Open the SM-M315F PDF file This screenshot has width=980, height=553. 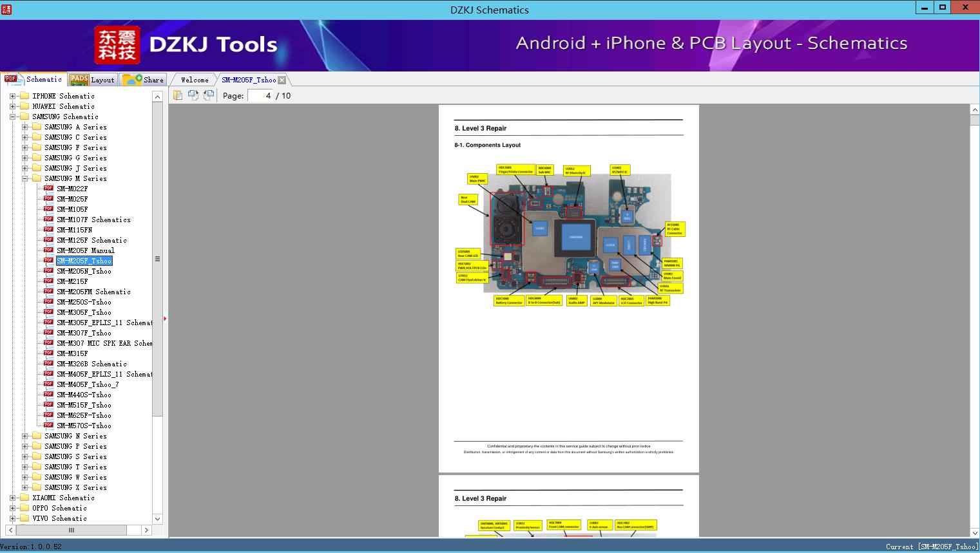coord(72,353)
